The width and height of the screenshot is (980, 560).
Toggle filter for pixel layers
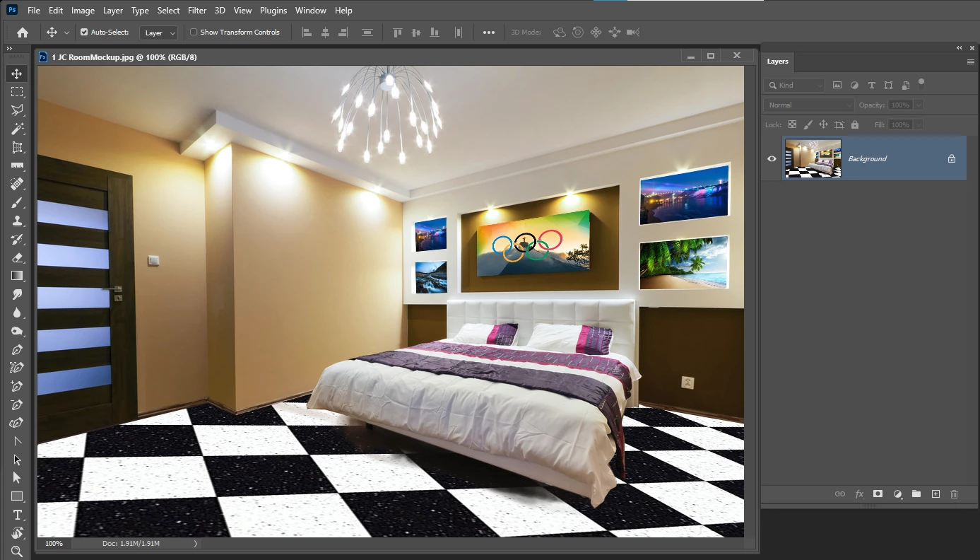pyautogui.click(x=837, y=85)
